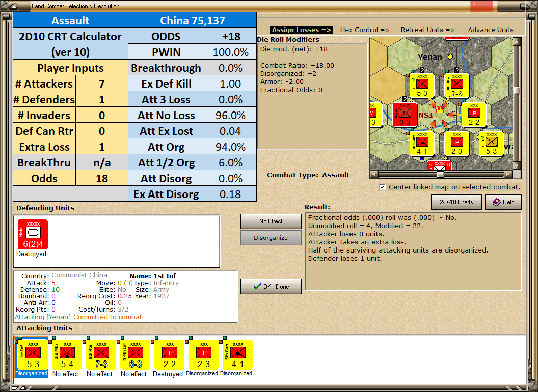Click the Combat Type: Assault label
This screenshot has height=392, width=538.
click(308, 175)
